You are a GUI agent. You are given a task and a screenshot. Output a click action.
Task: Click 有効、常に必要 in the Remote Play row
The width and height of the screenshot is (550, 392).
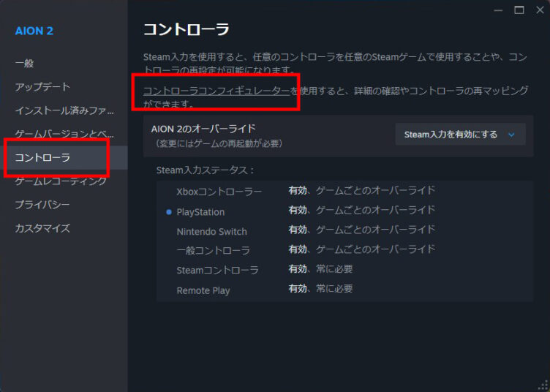click(320, 289)
